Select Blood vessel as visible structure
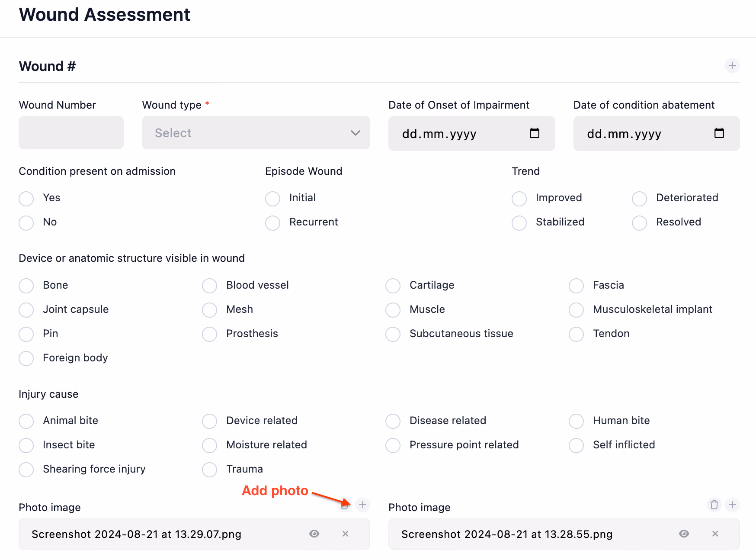The height and width of the screenshot is (560, 756). pos(210,286)
